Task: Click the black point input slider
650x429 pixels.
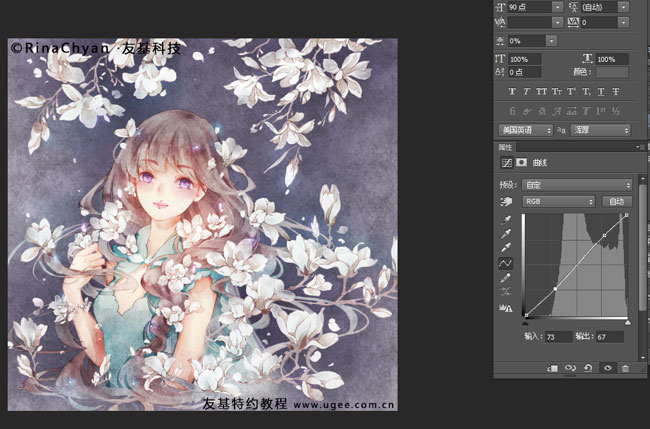Action: tap(526, 322)
